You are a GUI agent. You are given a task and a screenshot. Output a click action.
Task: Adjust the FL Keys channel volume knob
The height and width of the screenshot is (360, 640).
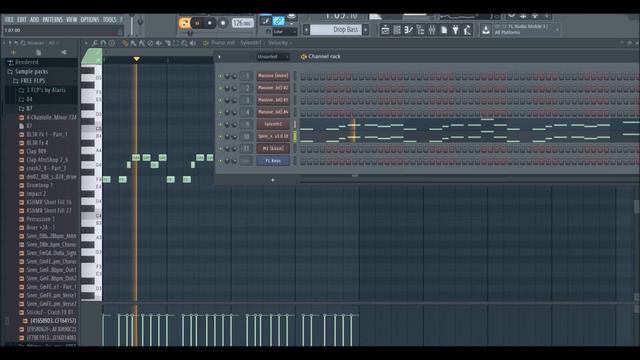(x=234, y=161)
